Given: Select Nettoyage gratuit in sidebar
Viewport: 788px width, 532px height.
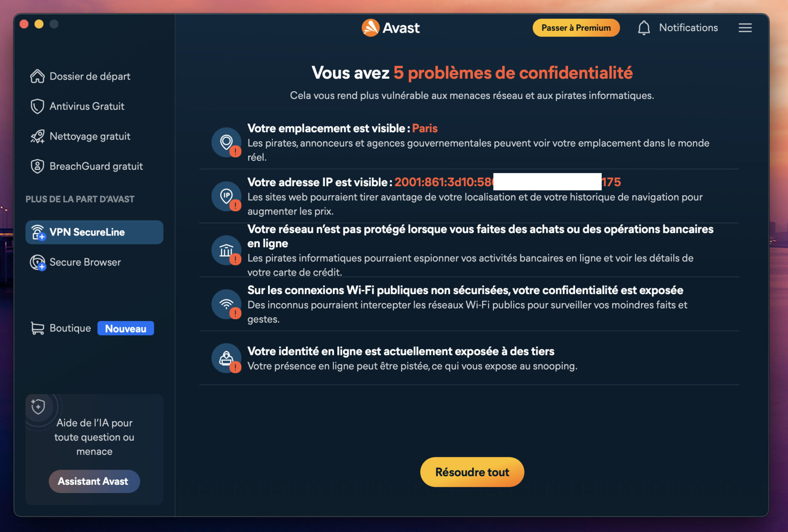Looking at the screenshot, I should (90, 136).
